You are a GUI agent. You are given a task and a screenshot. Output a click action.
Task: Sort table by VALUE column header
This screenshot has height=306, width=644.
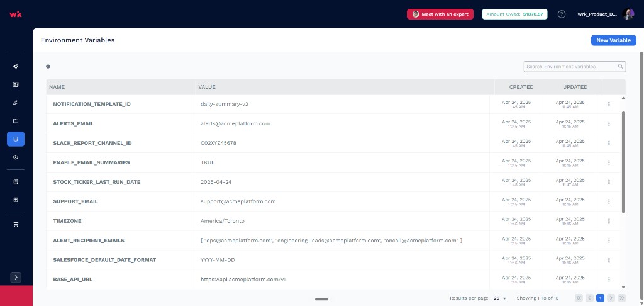pos(207,87)
